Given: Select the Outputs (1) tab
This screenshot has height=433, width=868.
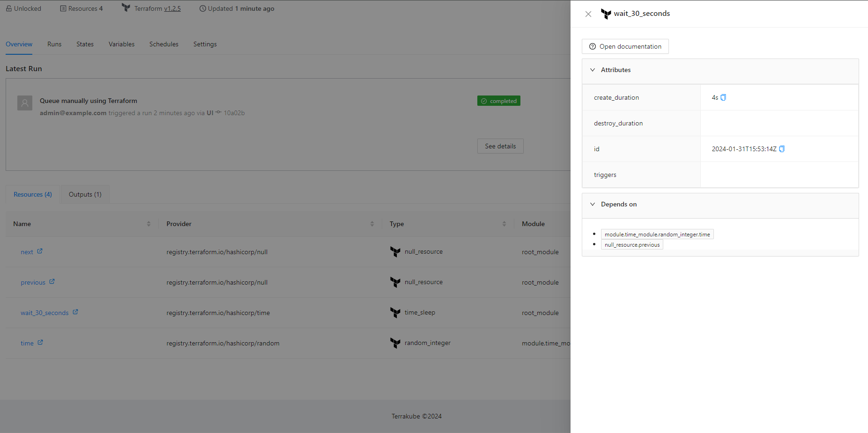Looking at the screenshot, I should point(85,194).
